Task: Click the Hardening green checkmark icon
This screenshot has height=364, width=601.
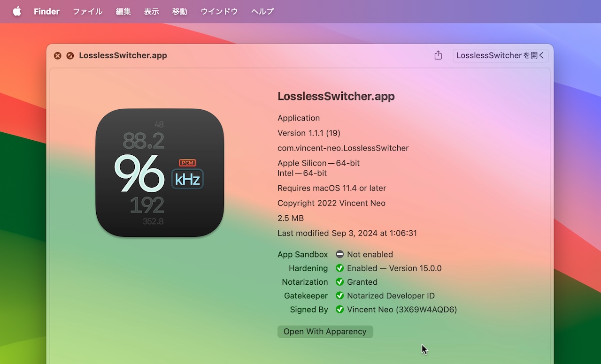Action: point(339,268)
